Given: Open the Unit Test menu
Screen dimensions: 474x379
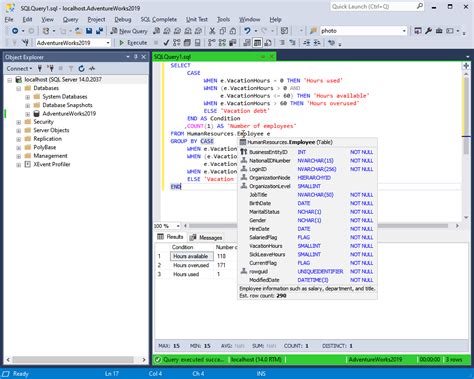Looking at the screenshot, I should pyautogui.click(x=197, y=19).
